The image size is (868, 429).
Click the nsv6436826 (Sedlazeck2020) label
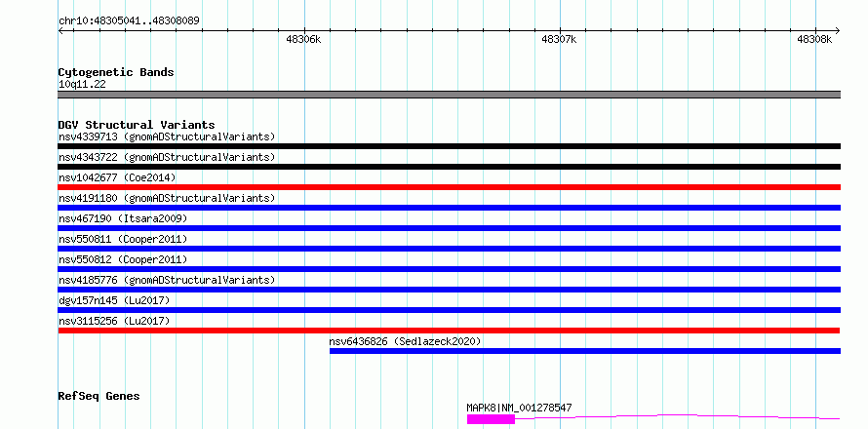pyautogui.click(x=405, y=341)
